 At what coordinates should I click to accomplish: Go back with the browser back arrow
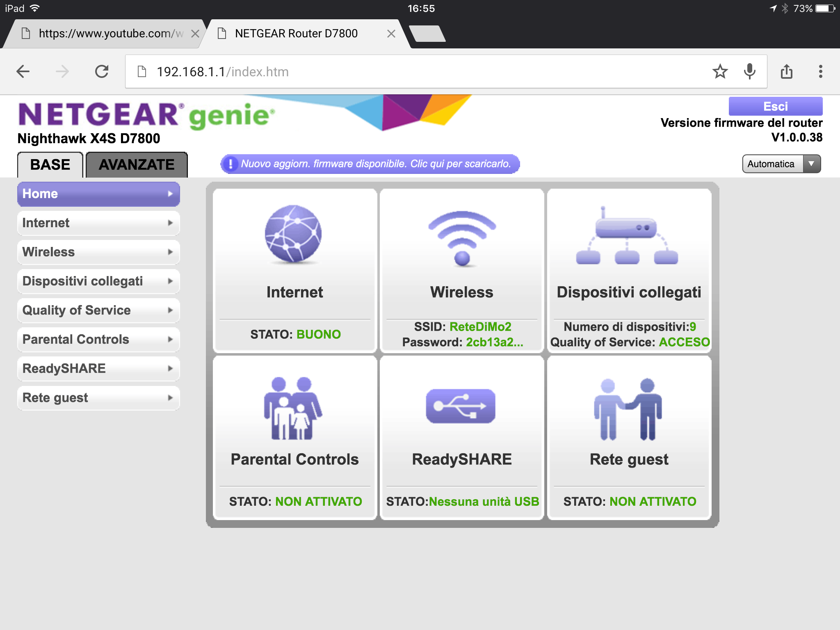tap(23, 71)
